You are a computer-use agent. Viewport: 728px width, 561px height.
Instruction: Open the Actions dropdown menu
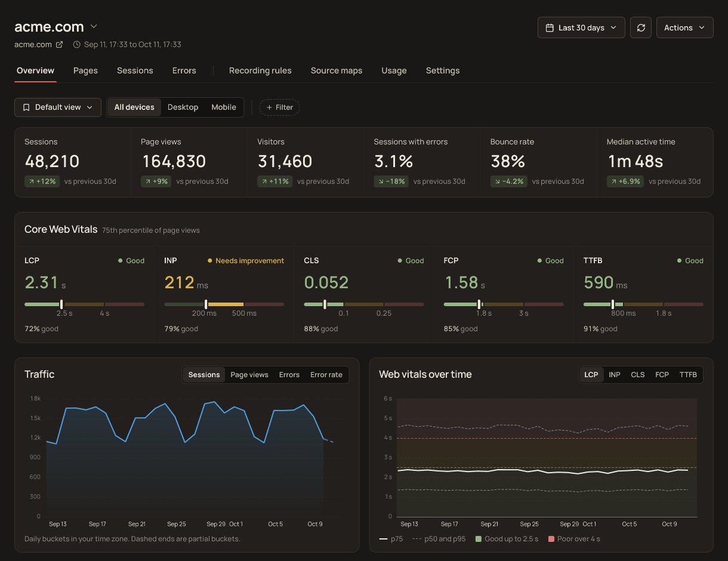pos(684,27)
